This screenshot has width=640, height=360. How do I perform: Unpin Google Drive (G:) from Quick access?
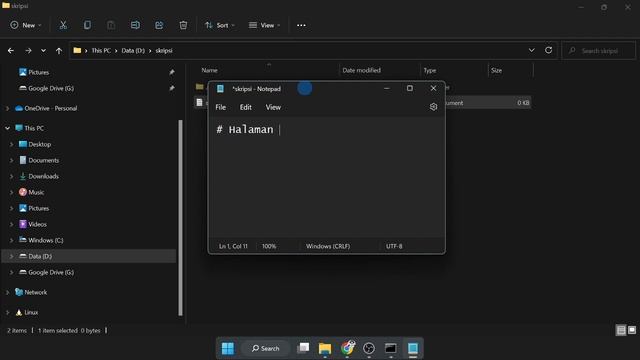pos(172,88)
